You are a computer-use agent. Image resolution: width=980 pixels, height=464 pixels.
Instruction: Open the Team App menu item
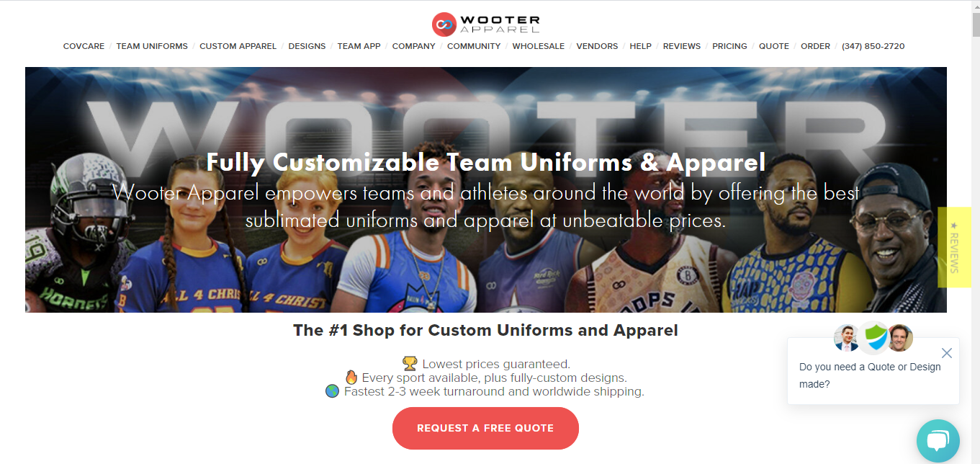coord(359,46)
